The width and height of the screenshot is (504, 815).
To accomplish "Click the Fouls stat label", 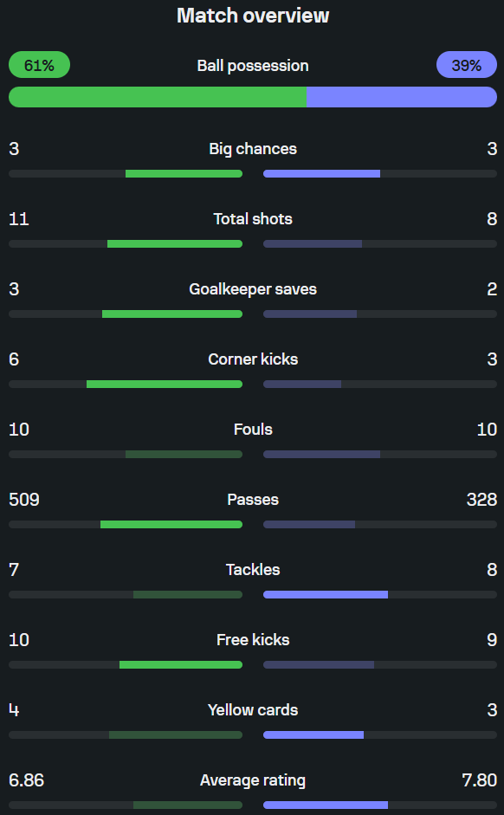I will 253,430.
